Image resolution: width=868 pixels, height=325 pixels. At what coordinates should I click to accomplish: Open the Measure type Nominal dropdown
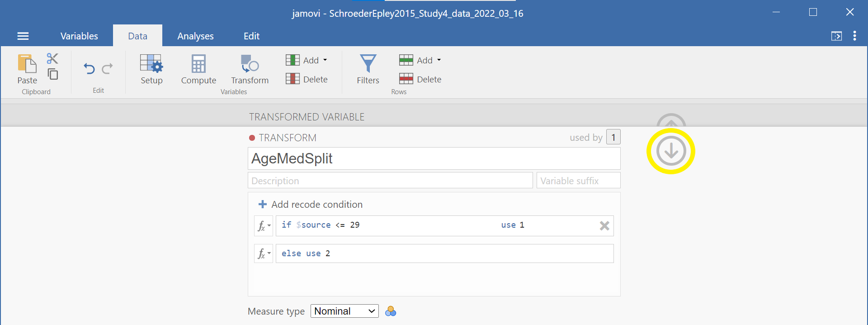(344, 311)
